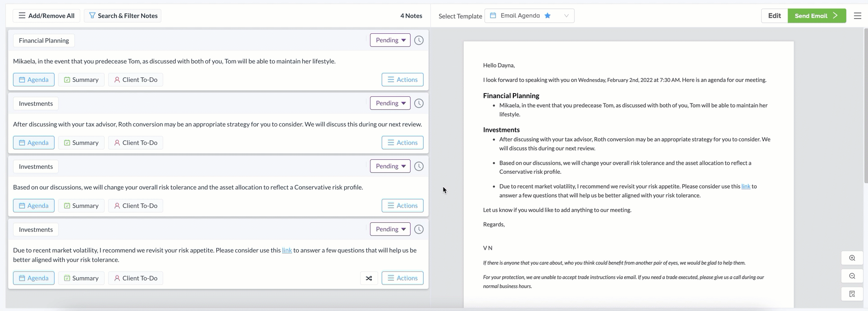Toggle Client To-Do on Conservative risk note
868x311 pixels.
136,206
